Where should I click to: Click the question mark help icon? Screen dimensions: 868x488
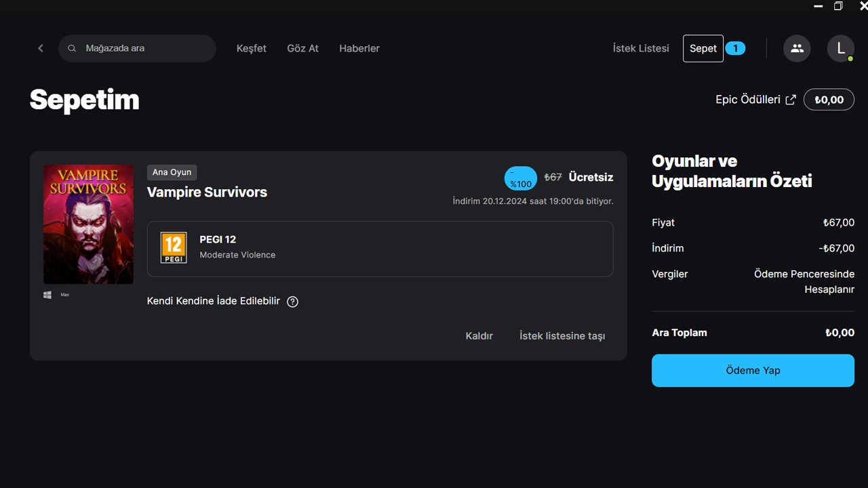tap(292, 302)
